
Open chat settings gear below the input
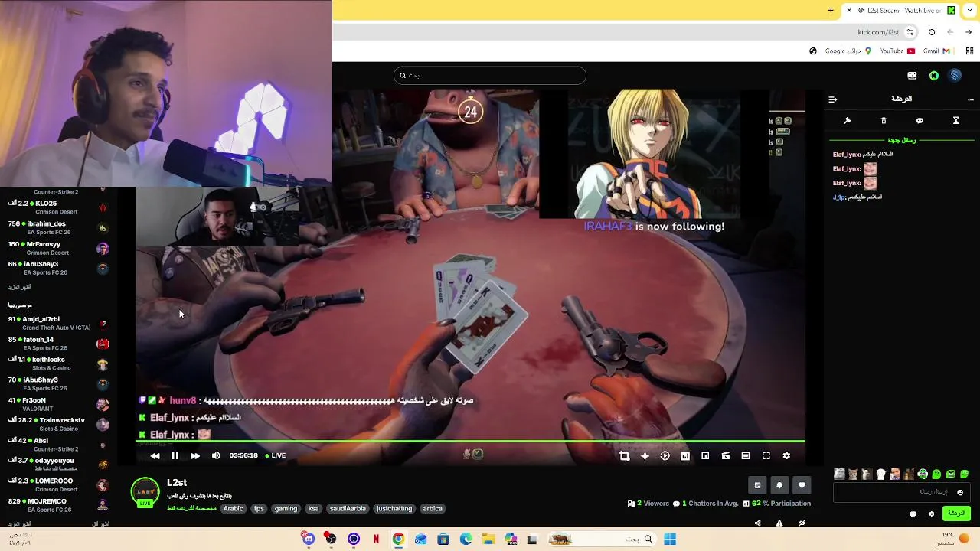(932, 514)
